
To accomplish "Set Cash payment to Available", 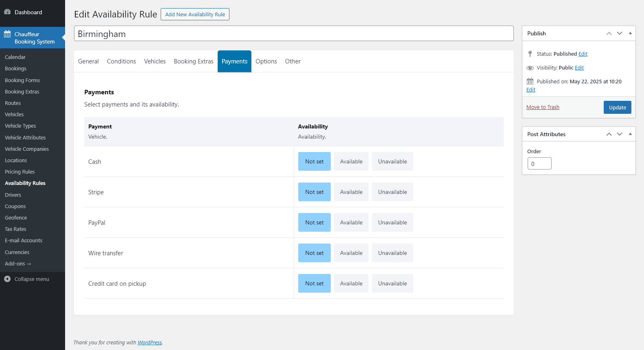I will pos(351,161).
